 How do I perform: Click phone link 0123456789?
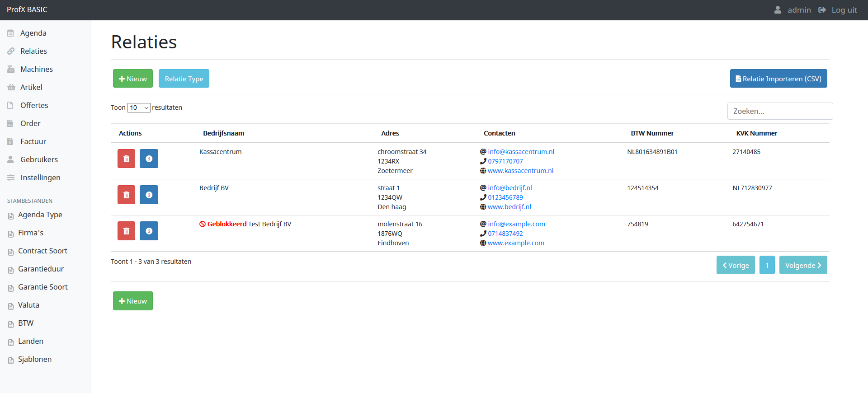tap(505, 197)
